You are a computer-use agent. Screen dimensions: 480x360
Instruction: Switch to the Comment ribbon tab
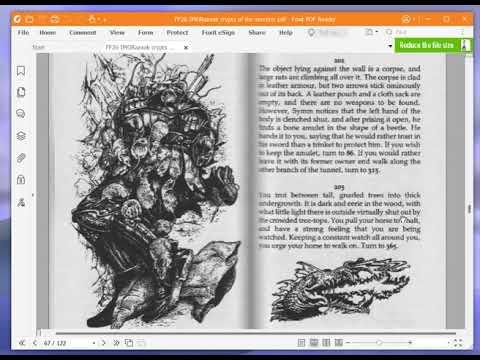point(83,32)
